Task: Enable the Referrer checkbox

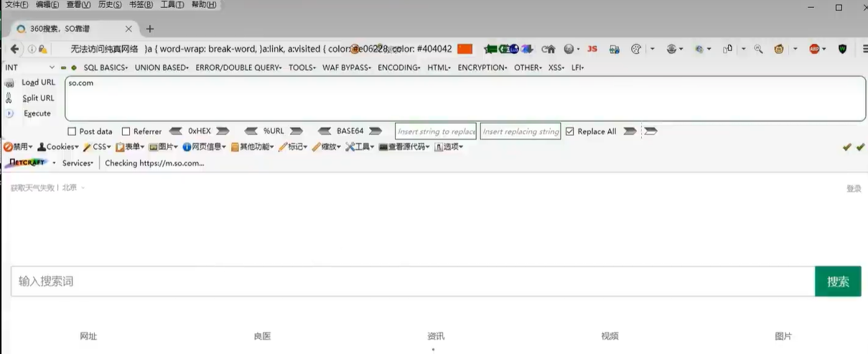Action: (x=126, y=131)
